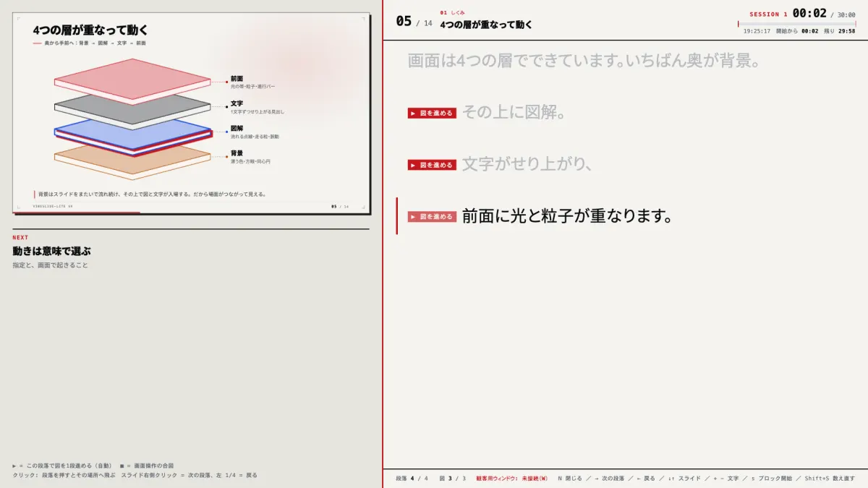Click the '文字' layer label in the slide
The height and width of the screenshot is (488, 868).
coord(237,103)
